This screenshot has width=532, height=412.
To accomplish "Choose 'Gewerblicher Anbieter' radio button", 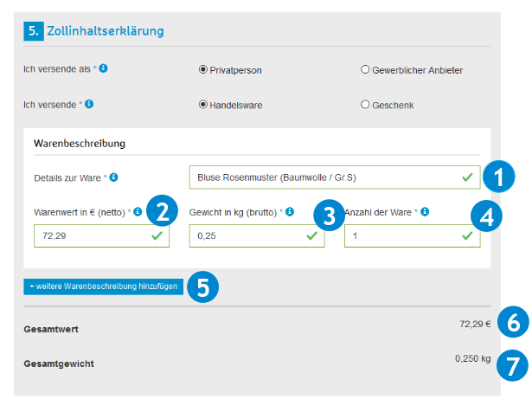I will pyautogui.click(x=365, y=69).
